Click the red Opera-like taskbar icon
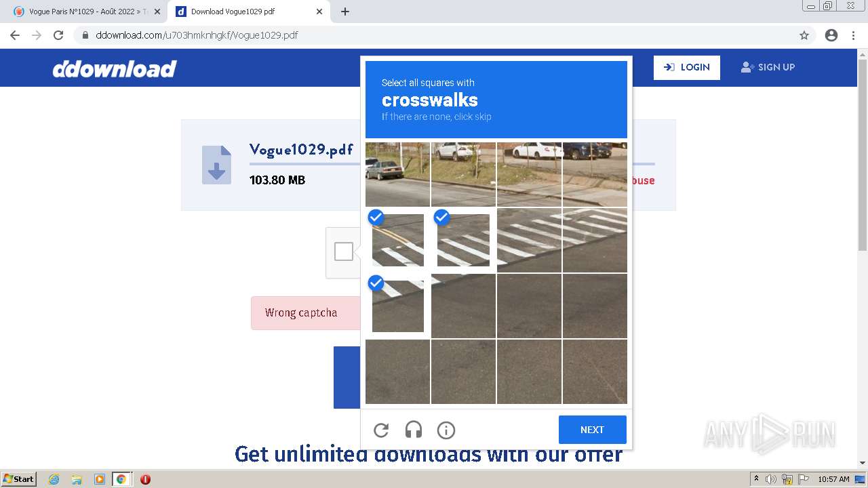Screen dimensions: 868x488 (145, 479)
